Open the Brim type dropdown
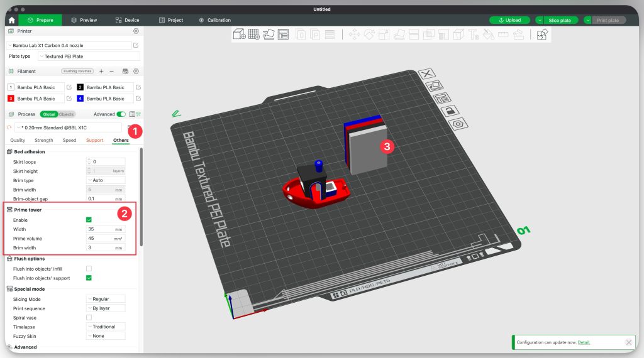 click(x=105, y=180)
